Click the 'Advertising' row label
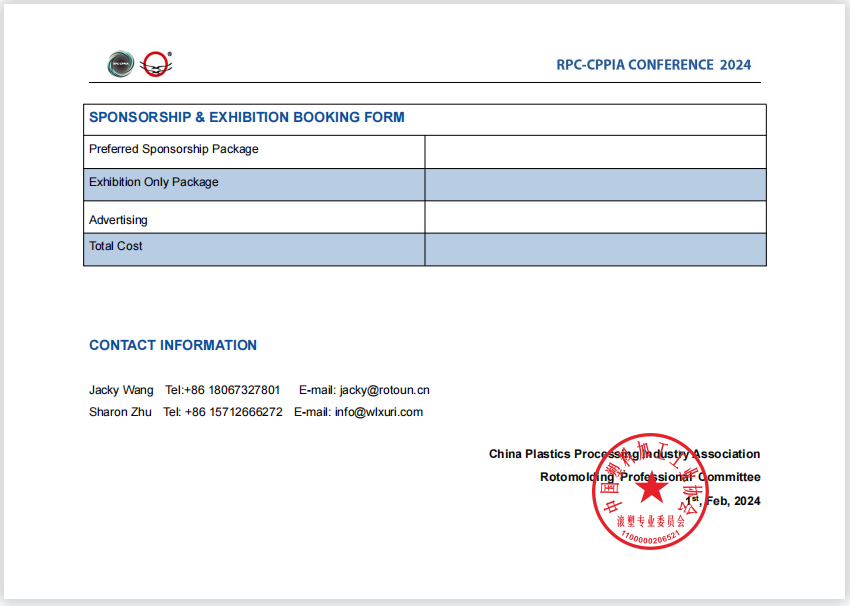Image resolution: width=850 pixels, height=606 pixels. (x=118, y=220)
